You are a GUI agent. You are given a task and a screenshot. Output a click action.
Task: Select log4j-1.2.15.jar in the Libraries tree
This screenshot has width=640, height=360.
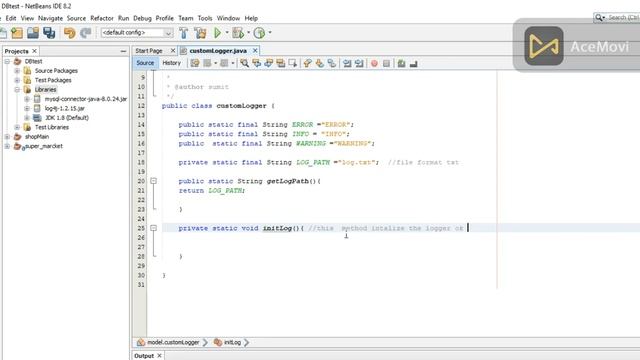click(x=64, y=108)
